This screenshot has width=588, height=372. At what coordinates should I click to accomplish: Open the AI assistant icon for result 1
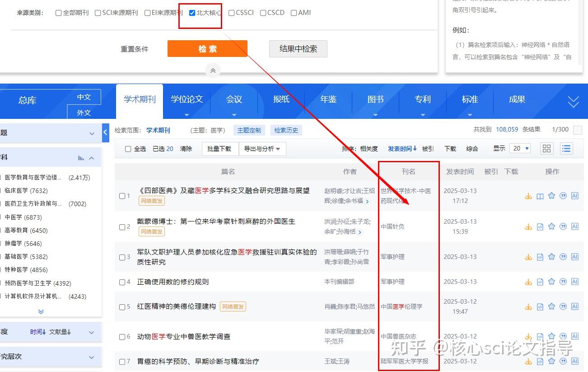tap(574, 196)
